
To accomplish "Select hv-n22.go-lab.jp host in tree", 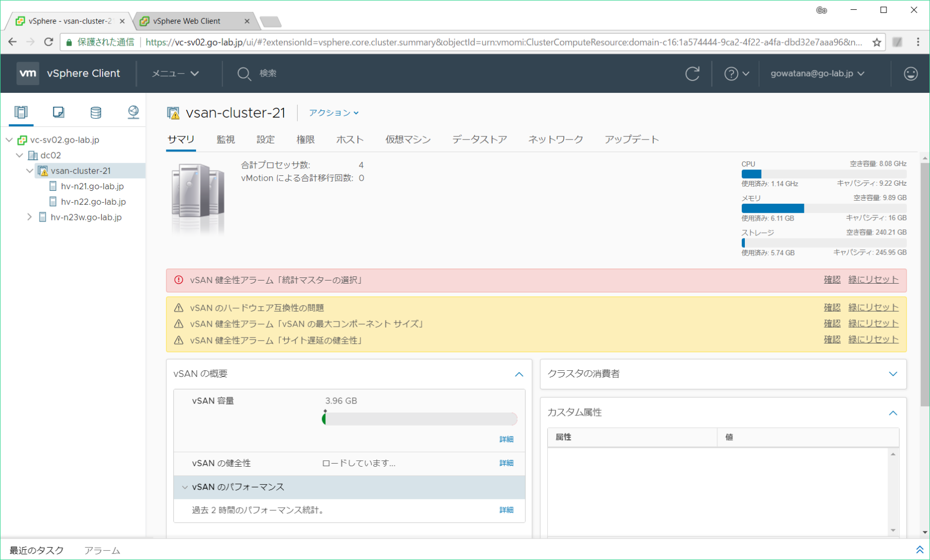I will (93, 202).
